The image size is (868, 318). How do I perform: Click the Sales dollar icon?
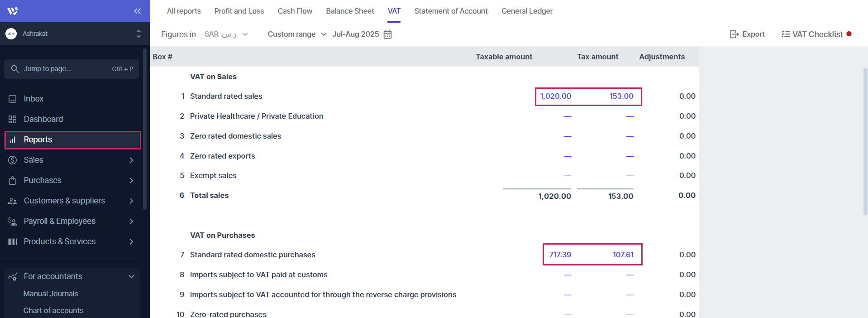[13, 160]
